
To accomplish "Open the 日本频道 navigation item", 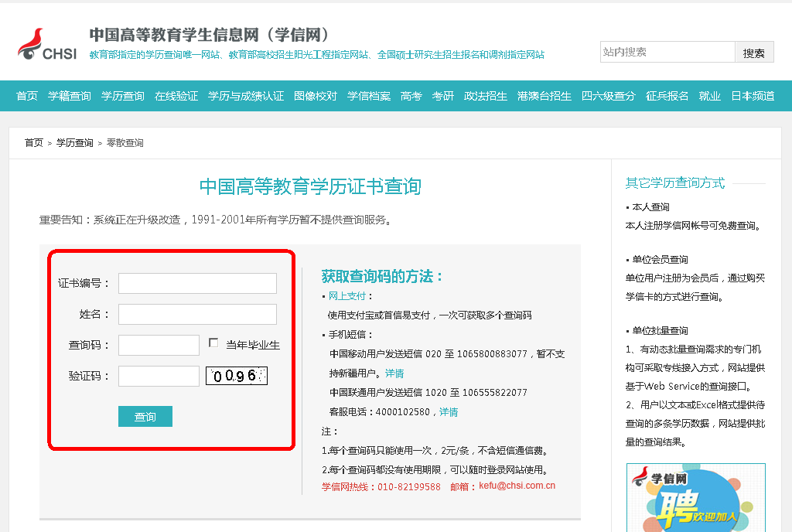I will (x=753, y=96).
